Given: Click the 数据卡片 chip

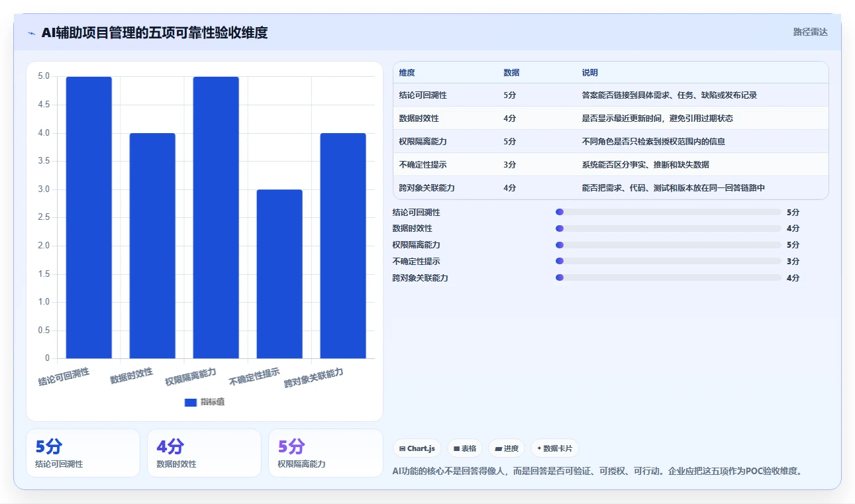Looking at the screenshot, I should point(555,448).
